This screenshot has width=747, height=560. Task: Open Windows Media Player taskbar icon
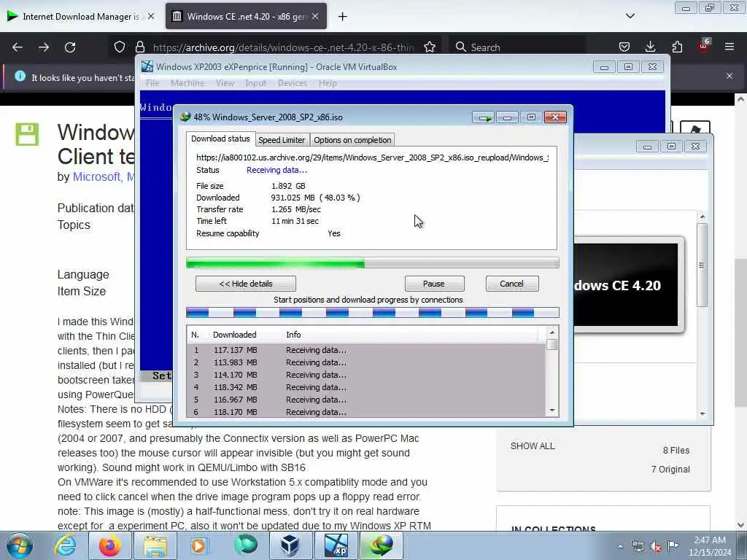point(200,545)
